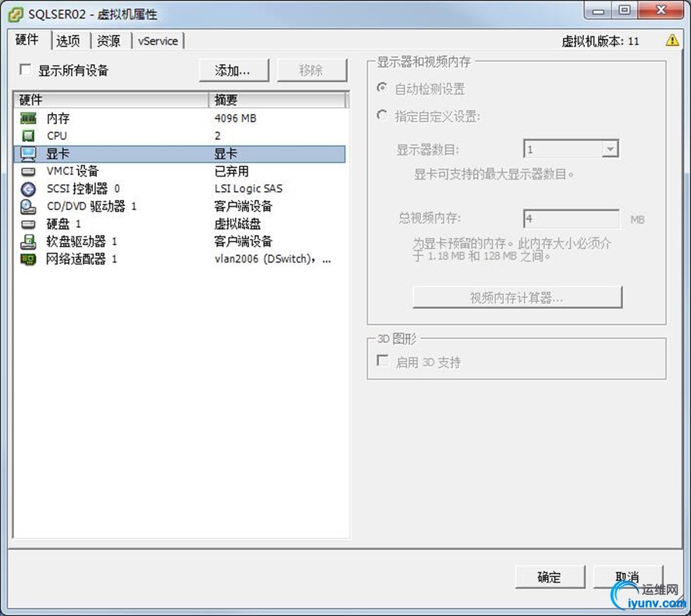Click the 虚拟机版本: 11 label
The width and height of the screenshot is (691, 616).
point(600,41)
